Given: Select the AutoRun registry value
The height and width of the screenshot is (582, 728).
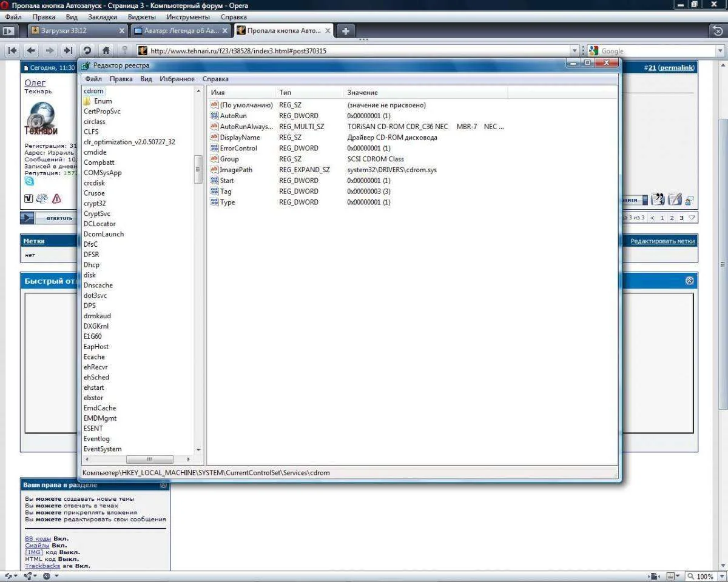Looking at the screenshot, I should click(x=233, y=116).
